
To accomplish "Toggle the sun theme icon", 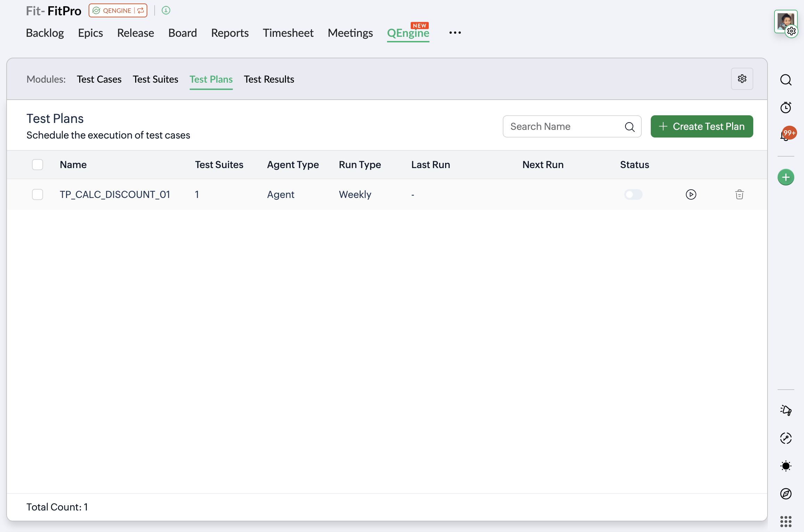I will [786, 466].
